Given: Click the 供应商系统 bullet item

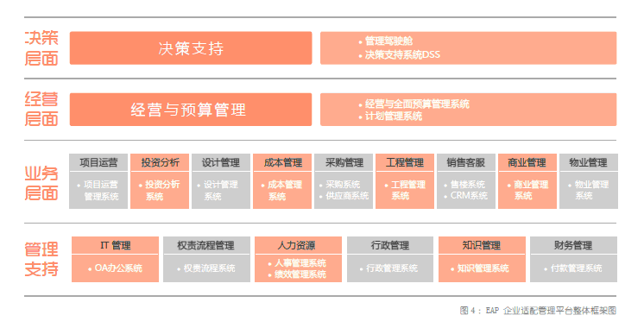Looking at the screenshot, I should pos(347,197).
